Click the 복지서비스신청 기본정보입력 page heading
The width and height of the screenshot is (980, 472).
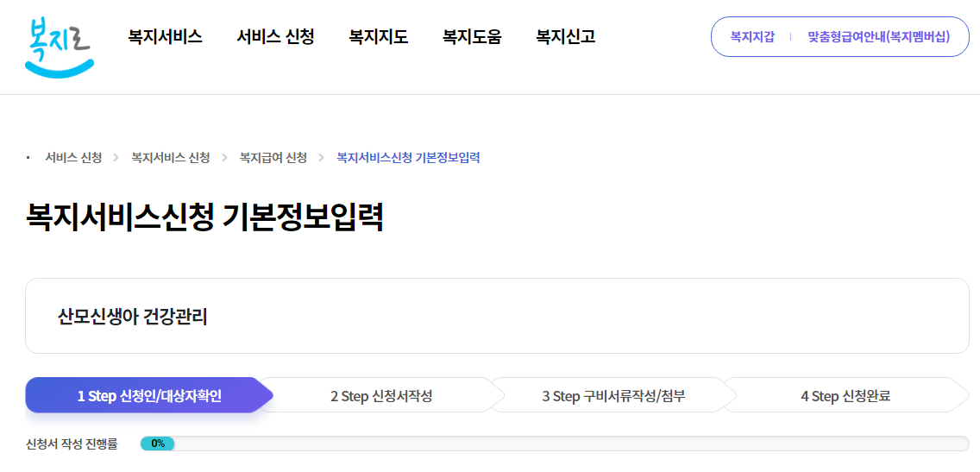pyautogui.click(x=204, y=217)
